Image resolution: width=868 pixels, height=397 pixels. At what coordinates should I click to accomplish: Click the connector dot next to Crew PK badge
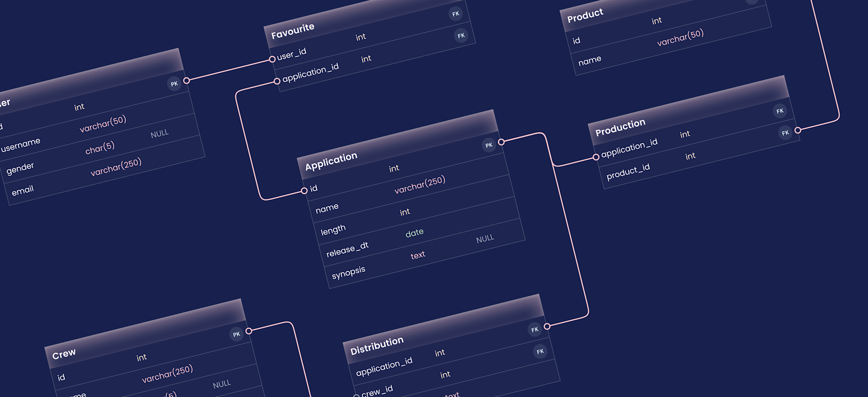249,331
